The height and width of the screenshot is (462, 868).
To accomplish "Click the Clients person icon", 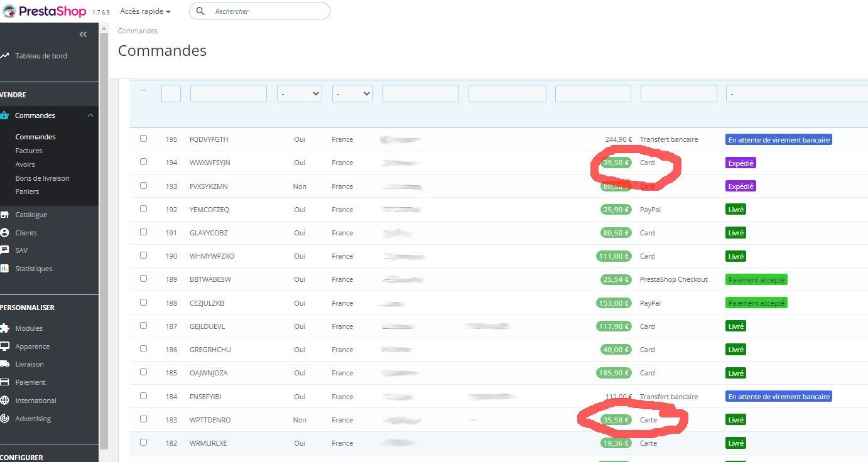I will pos(4,233).
